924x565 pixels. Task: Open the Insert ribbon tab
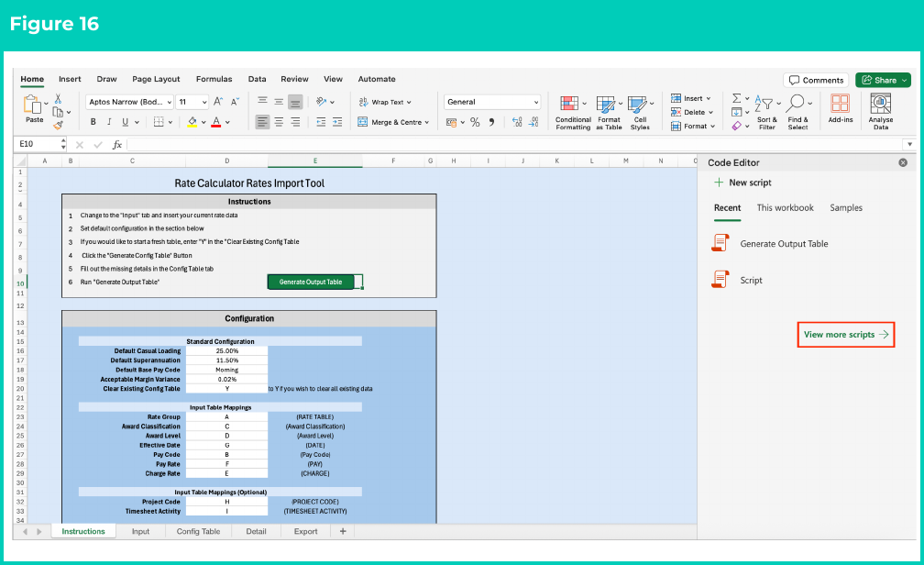click(x=70, y=79)
